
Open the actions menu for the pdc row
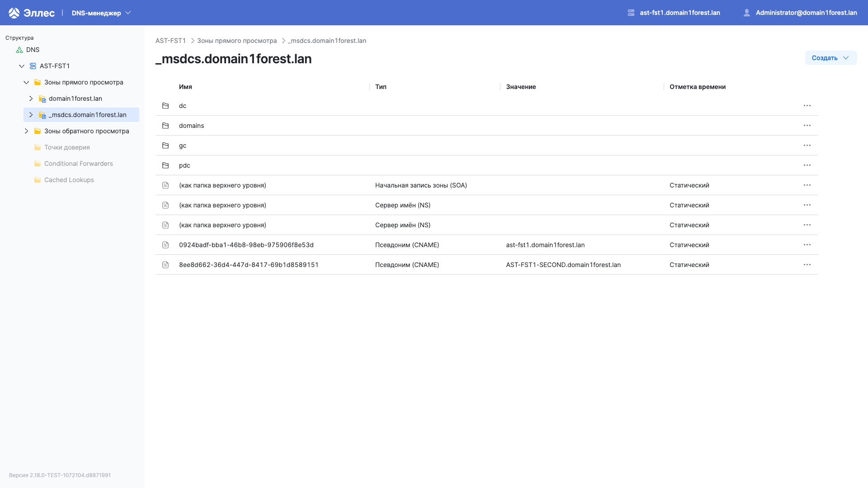[807, 165]
